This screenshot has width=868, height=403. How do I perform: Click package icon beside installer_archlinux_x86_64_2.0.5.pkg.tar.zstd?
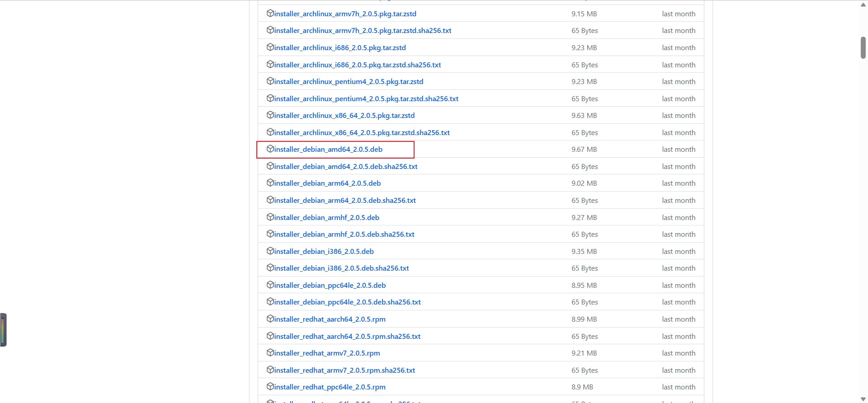pyautogui.click(x=270, y=115)
